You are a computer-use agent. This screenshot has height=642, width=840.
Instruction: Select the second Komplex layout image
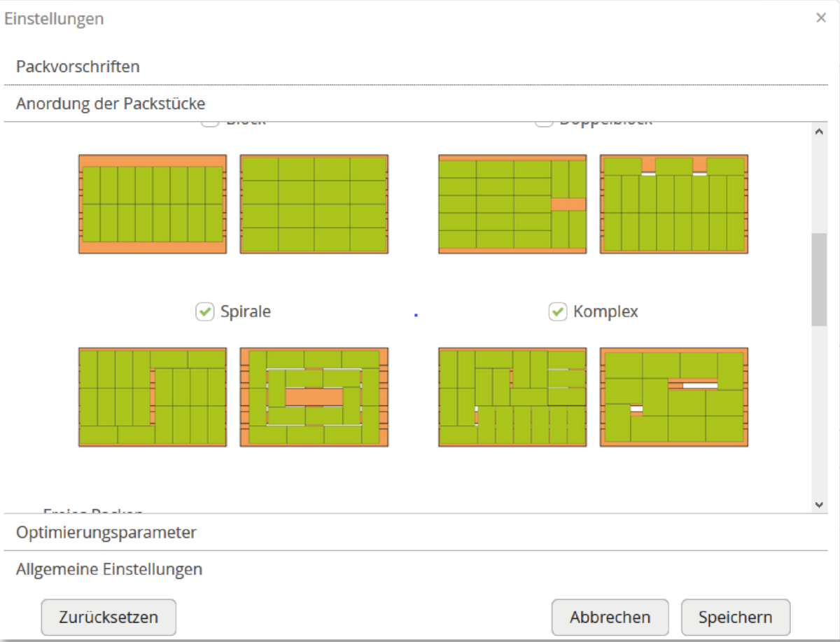coord(674,396)
